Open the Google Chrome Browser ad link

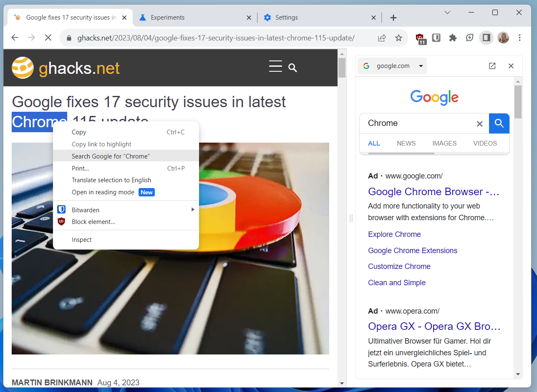pos(434,192)
